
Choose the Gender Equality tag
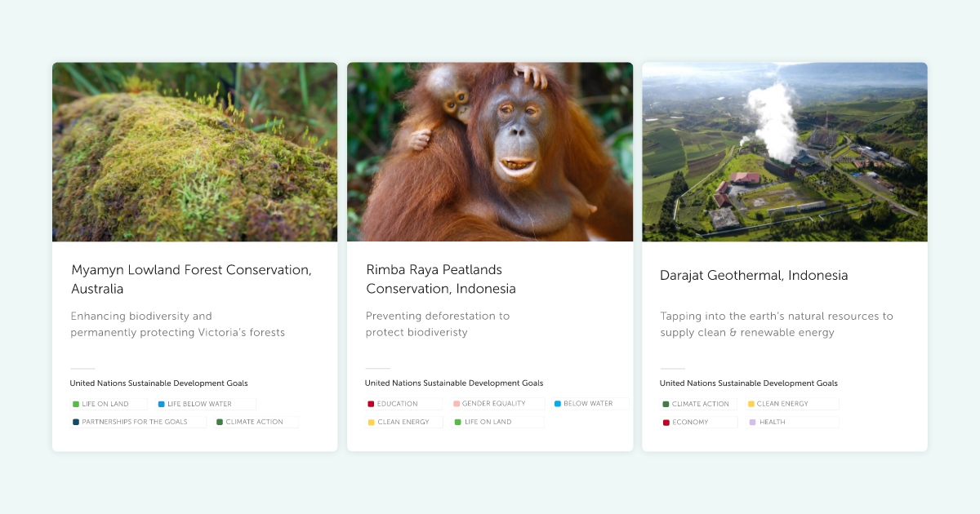coord(493,404)
